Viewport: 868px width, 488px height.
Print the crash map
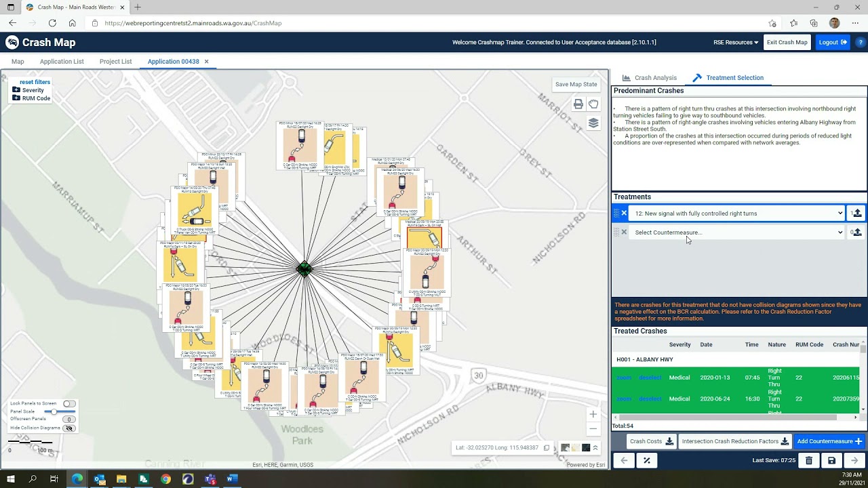point(578,104)
